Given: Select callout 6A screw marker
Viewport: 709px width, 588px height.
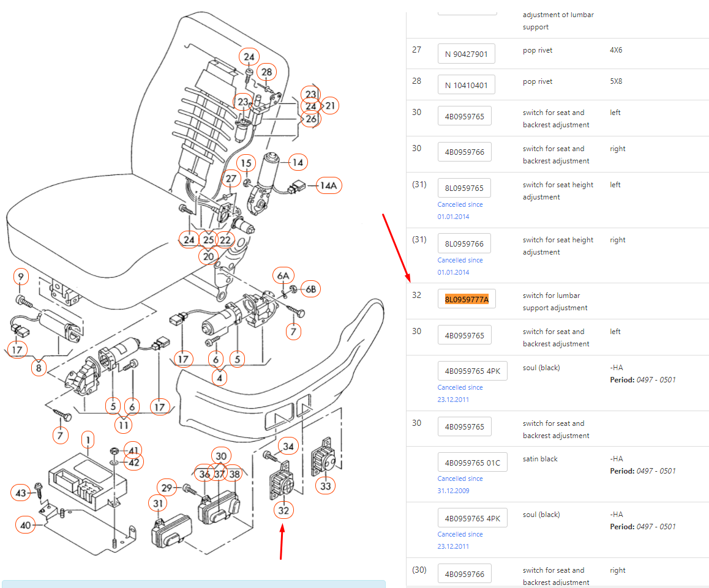Looking at the screenshot, I should coord(283,275).
